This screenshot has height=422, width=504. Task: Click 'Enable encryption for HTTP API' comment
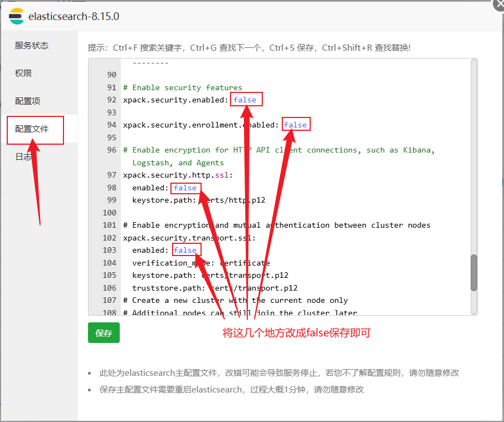278,150
